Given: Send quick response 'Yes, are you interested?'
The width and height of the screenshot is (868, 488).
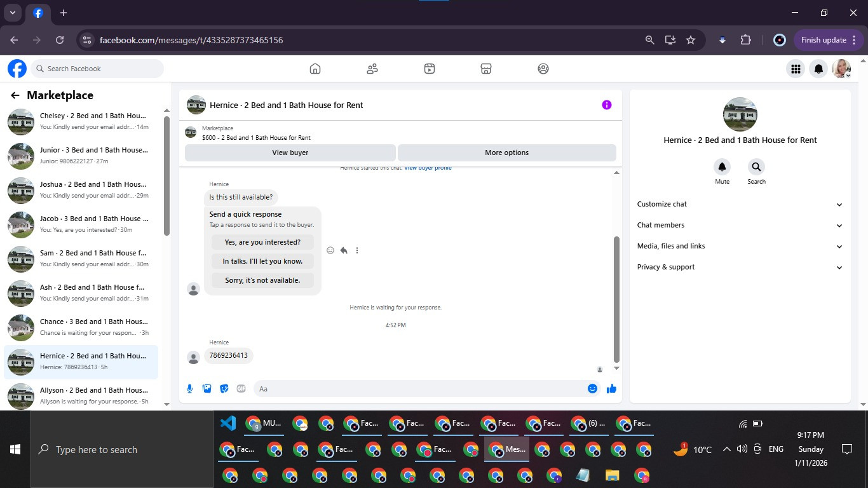Looking at the screenshot, I should tap(262, 242).
